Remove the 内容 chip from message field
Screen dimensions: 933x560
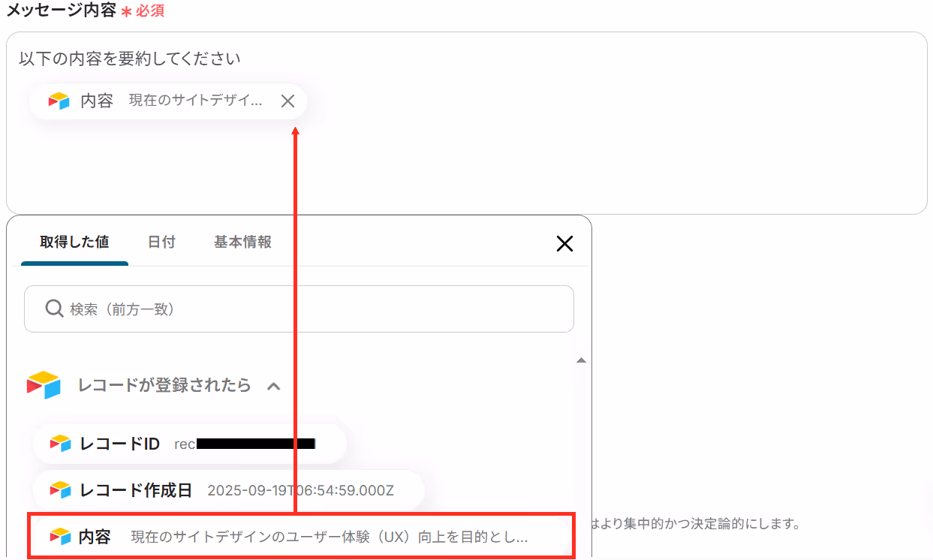pos(287,101)
